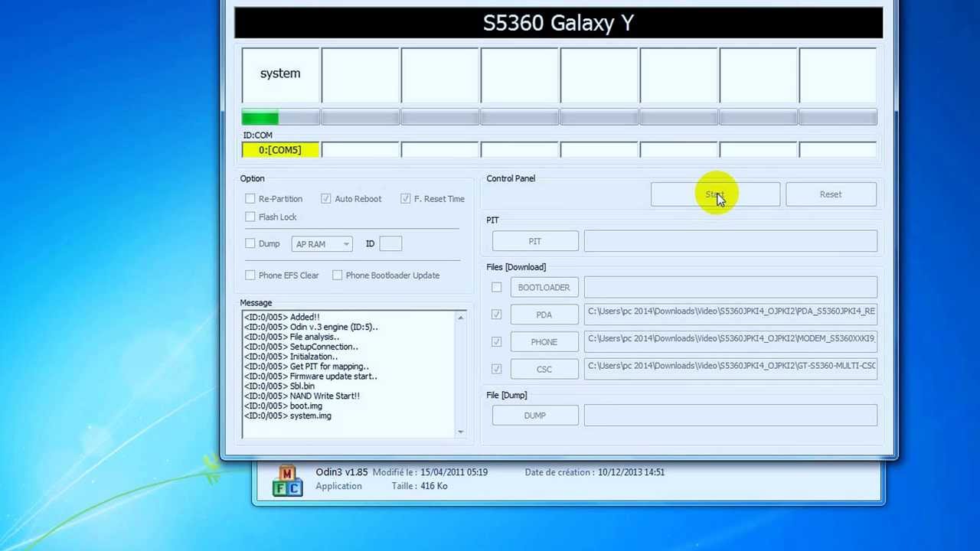The width and height of the screenshot is (980, 551).
Task: Toggle the Re-Partition checkbox
Action: (250, 199)
